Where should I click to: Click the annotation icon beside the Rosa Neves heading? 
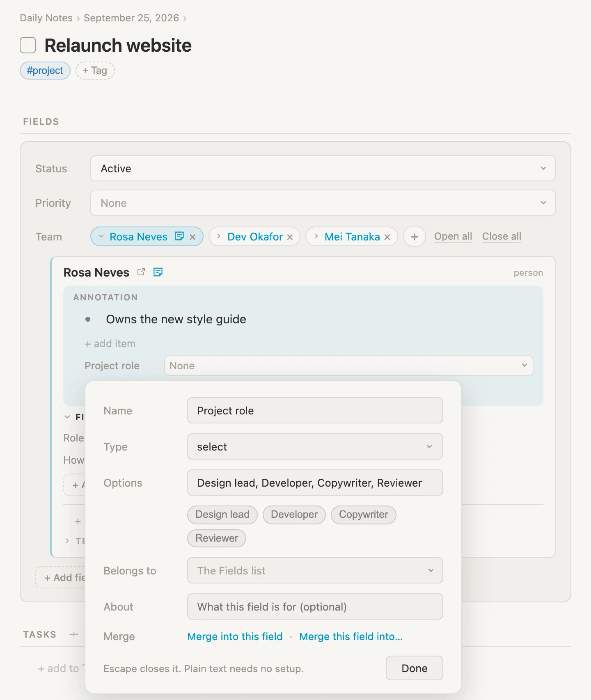[x=158, y=272]
